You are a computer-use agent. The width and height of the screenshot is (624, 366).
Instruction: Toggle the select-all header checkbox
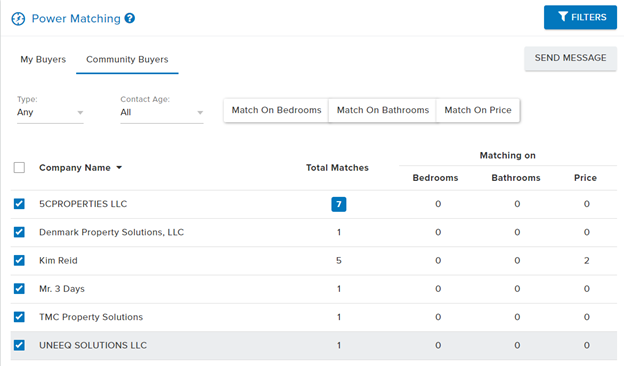[19, 167]
